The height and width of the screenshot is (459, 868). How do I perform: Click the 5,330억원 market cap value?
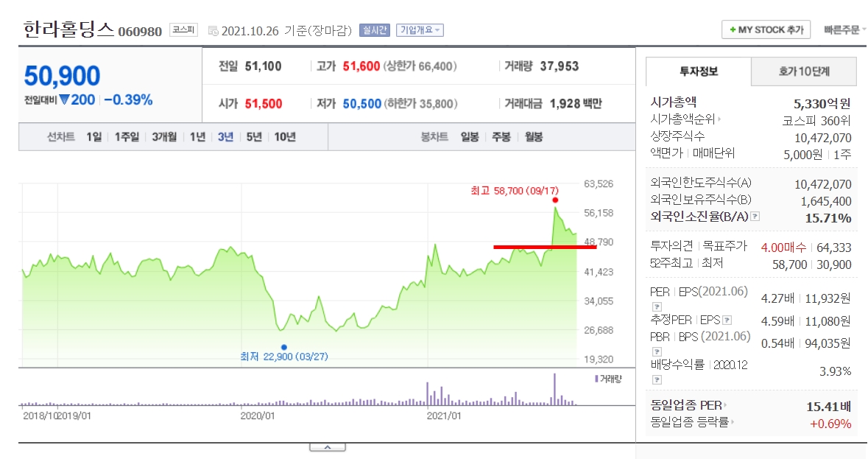822,104
